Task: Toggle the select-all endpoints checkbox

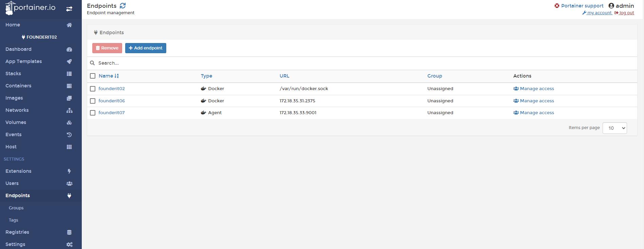Action: pyautogui.click(x=93, y=76)
